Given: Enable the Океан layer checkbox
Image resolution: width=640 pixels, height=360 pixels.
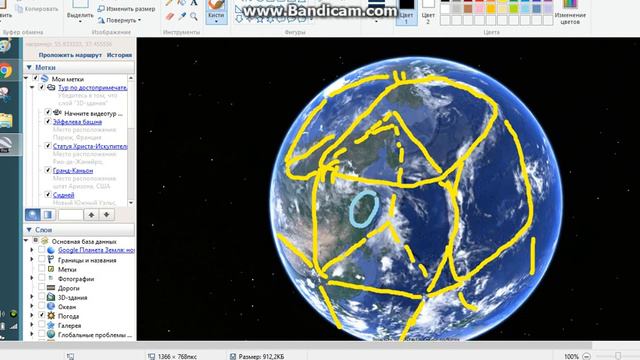Looking at the screenshot, I should point(42,306).
